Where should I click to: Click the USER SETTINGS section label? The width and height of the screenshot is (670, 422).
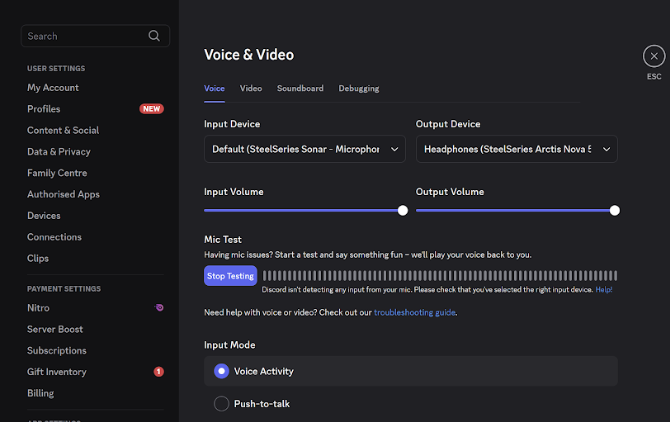56,68
